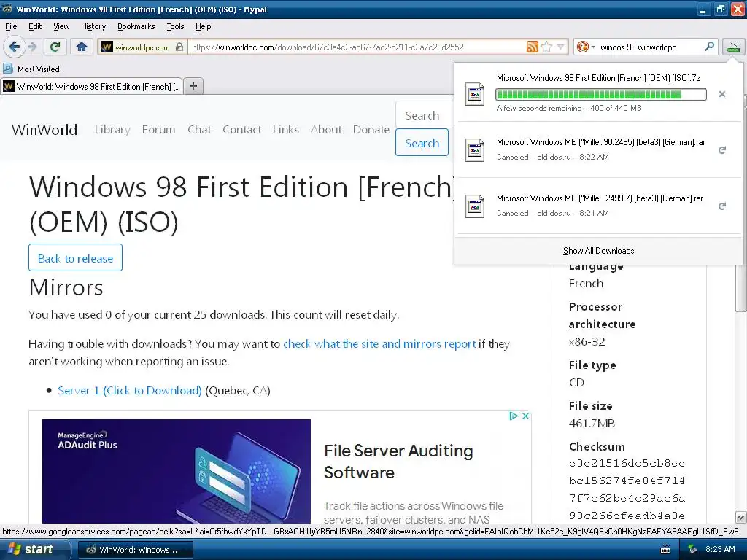
Task: Open the Bookmarks menu
Action: [136, 26]
